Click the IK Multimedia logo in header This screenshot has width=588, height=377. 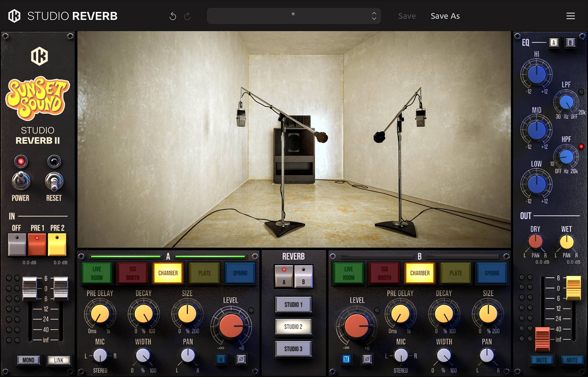[14, 16]
